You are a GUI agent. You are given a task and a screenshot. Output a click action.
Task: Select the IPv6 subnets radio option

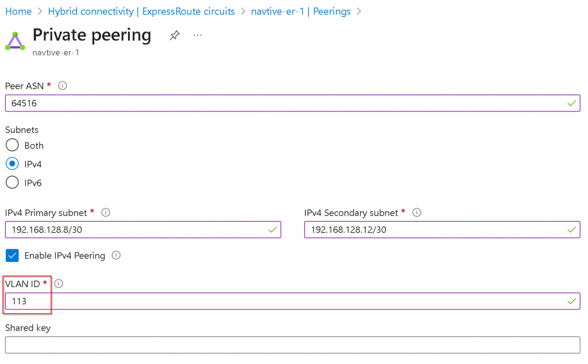coord(12,183)
